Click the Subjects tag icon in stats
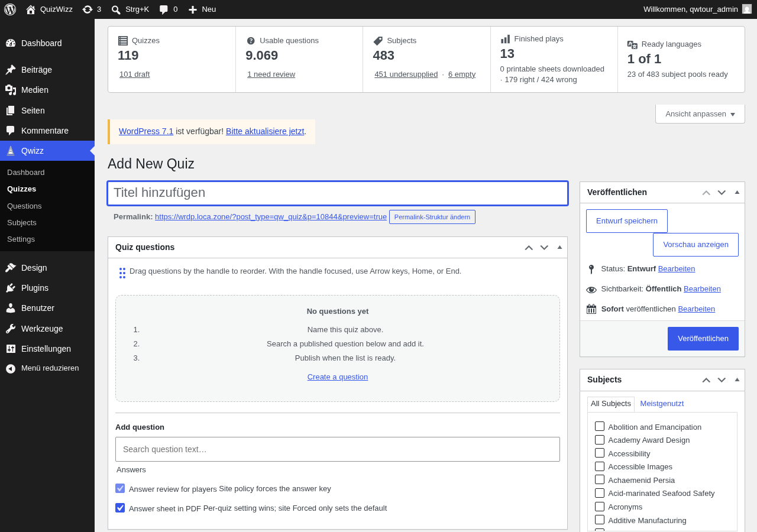 click(378, 41)
